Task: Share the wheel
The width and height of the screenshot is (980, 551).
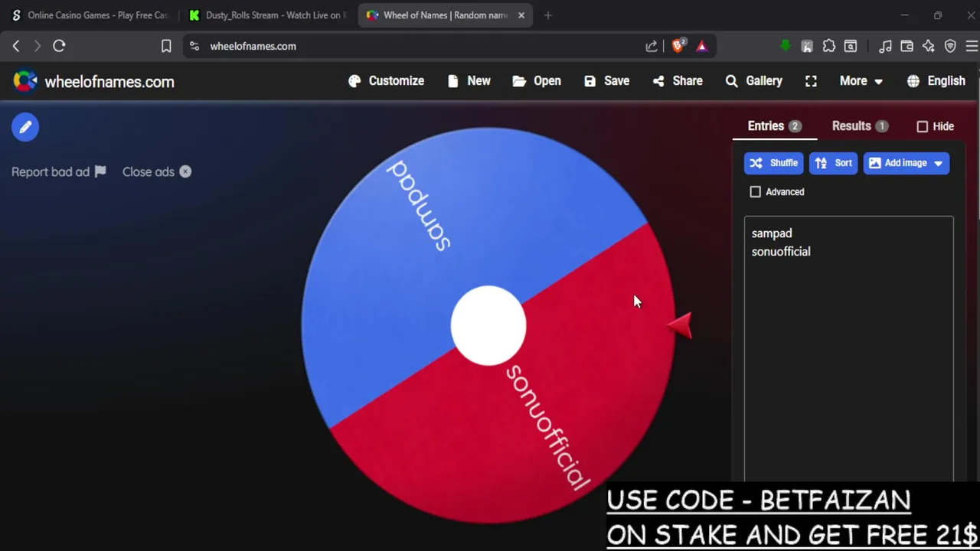Action: (678, 81)
